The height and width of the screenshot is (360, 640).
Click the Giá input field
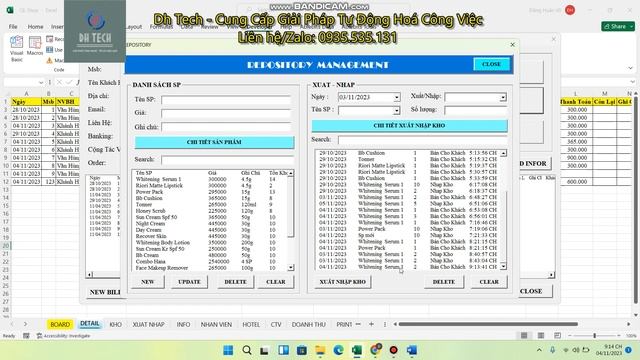(226, 113)
